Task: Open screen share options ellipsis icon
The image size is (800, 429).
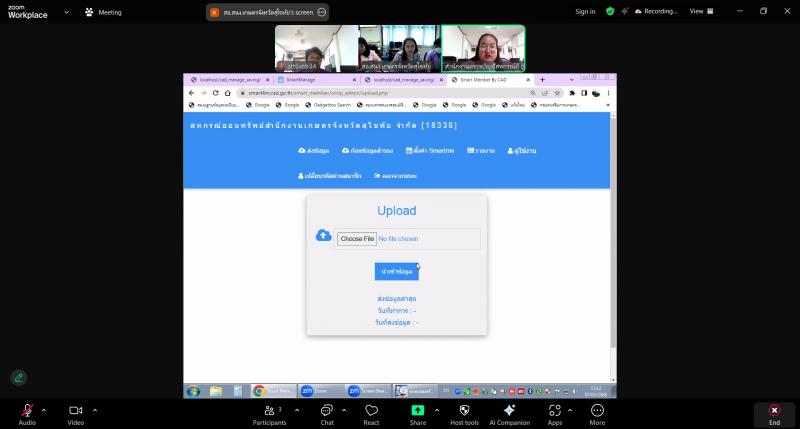Action: [x=321, y=12]
